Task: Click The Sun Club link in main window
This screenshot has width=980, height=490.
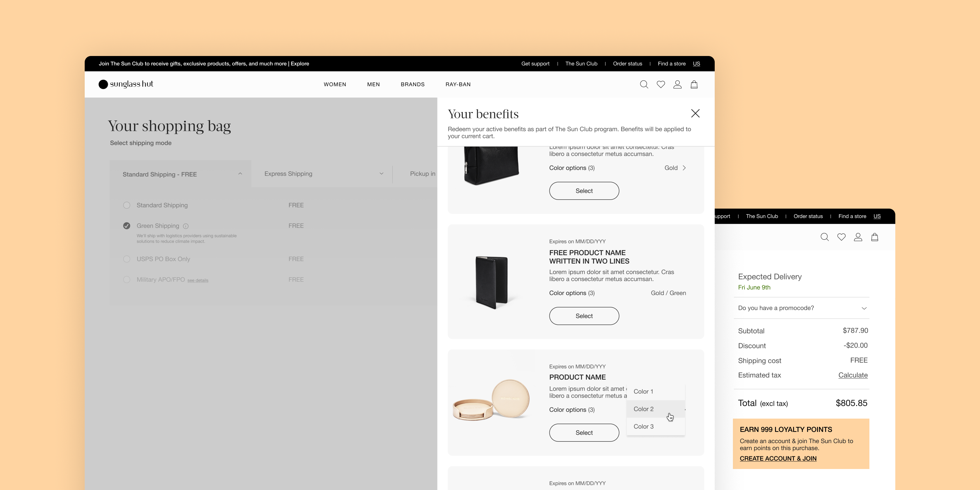Action: point(581,64)
